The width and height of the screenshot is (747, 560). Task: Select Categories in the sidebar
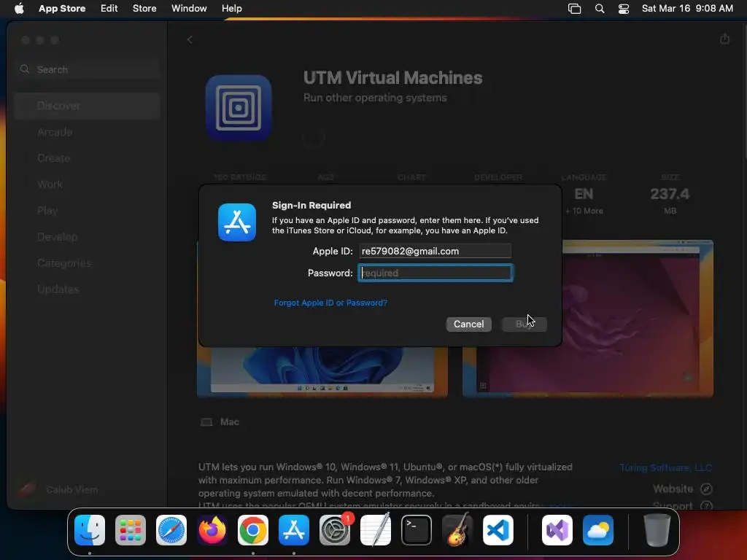tap(88, 262)
